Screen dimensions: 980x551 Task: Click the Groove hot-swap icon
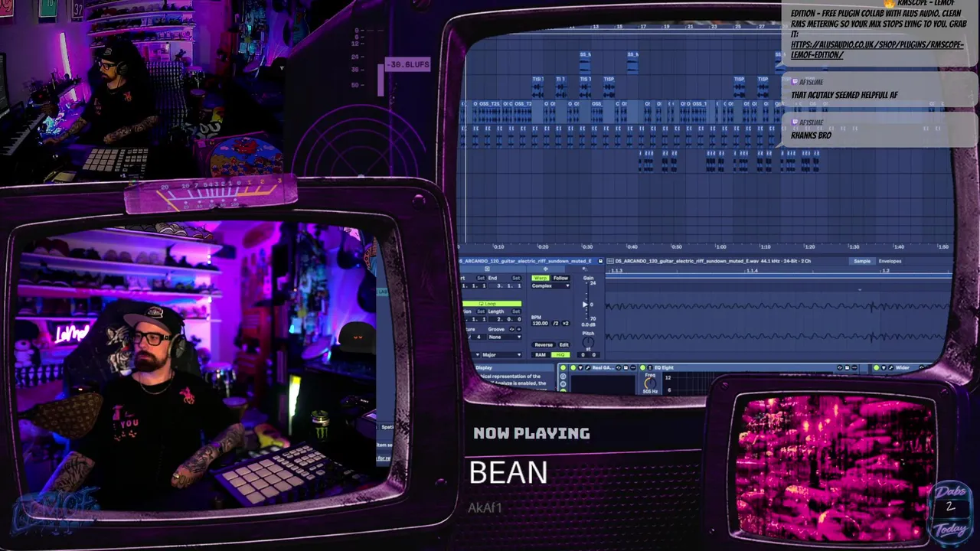click(x=511, y=329)
